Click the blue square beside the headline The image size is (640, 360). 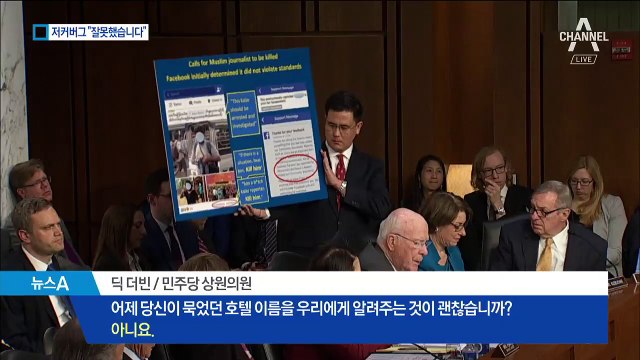(x=40, y=32)
